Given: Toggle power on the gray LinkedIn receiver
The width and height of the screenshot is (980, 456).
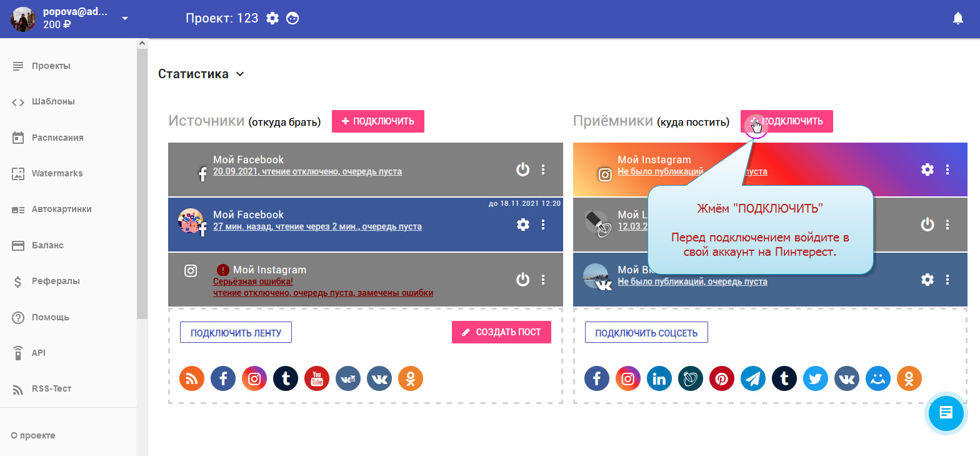Looking at the screenshot, I should tap(927, 225).
